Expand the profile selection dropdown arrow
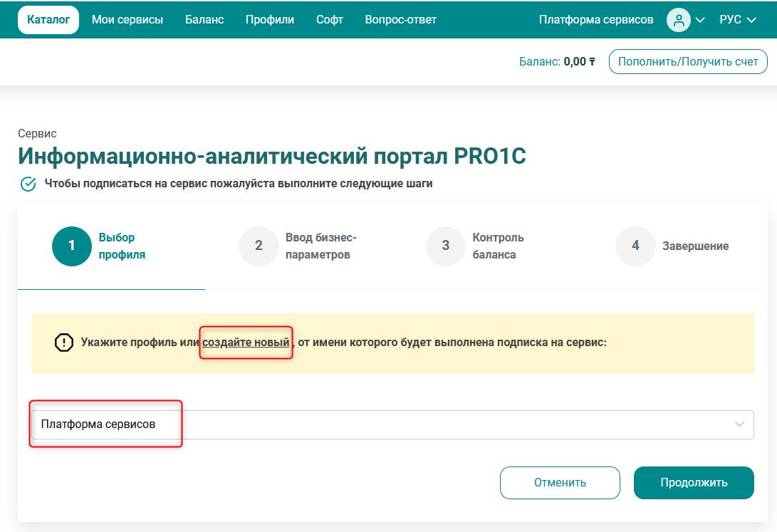Image resolution: width=777 pixels, height=532 pixels. pyautogui.click(x=739, y=424)
